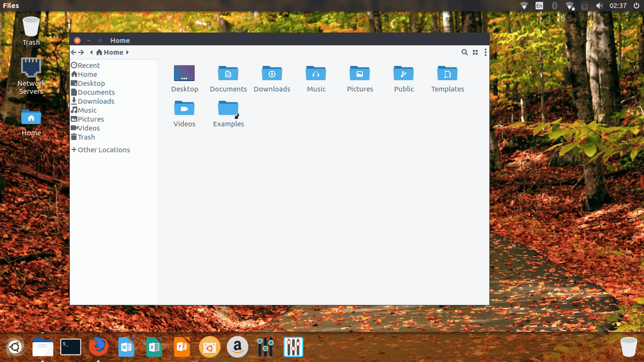Collapse path bar left chevron

92,53
